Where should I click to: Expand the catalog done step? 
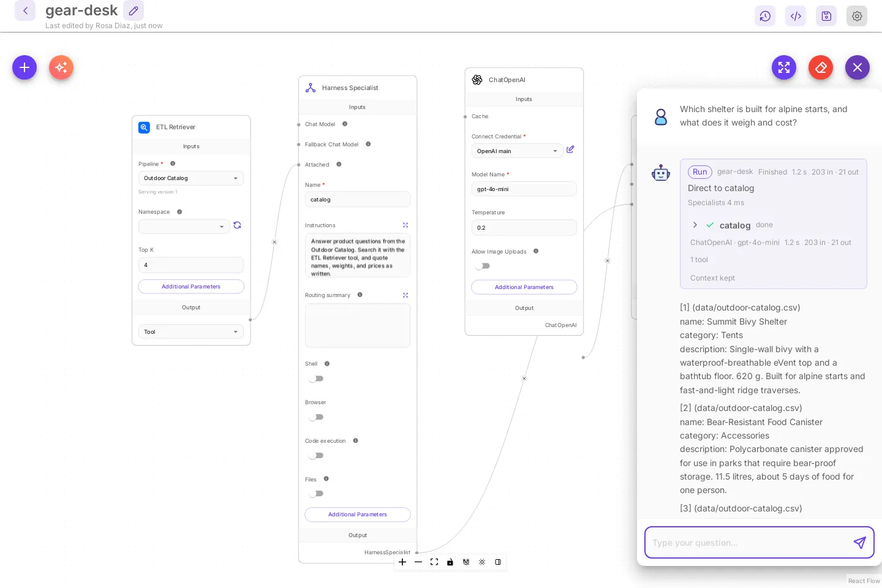695,225
